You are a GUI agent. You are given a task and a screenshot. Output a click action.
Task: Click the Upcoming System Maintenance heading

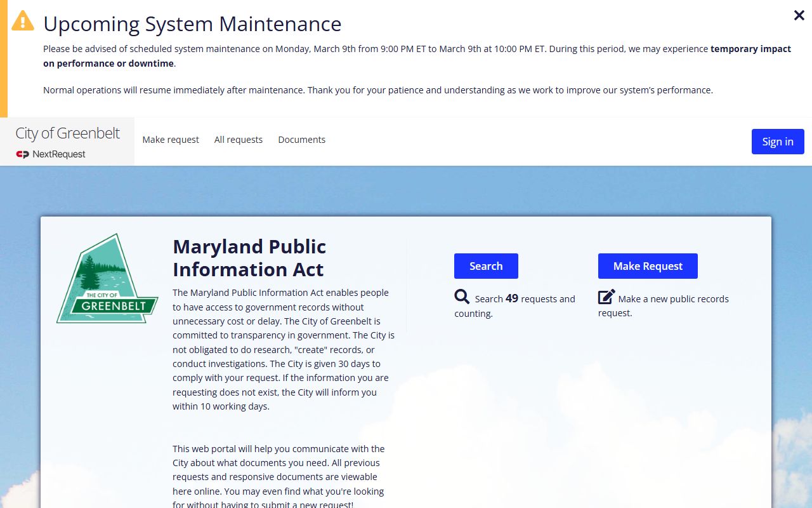[x=192, y=24]
